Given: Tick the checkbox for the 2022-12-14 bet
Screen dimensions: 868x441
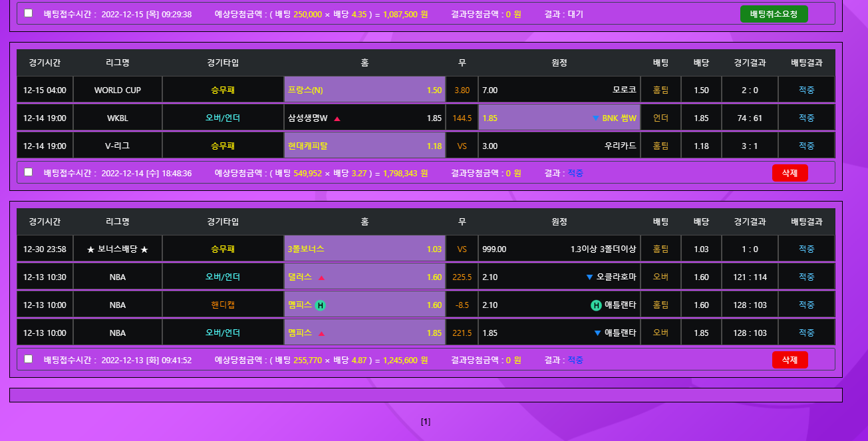Looking at the screenshot, I should [x=28, y=172].
